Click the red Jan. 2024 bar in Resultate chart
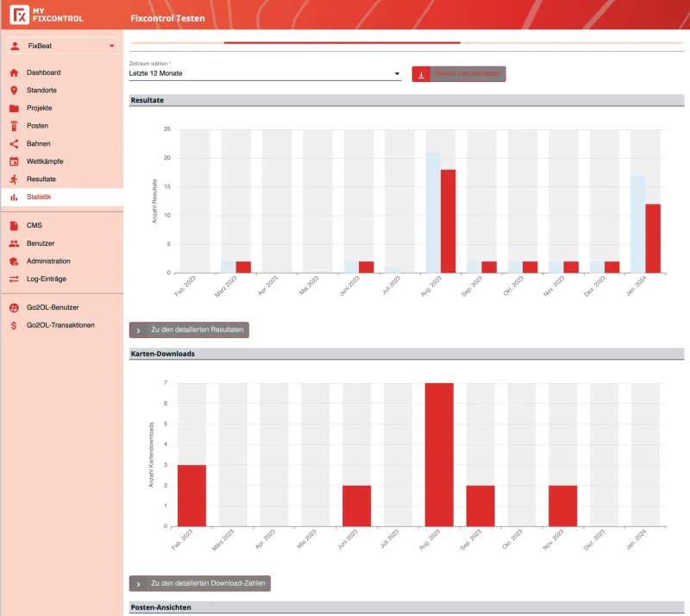Viewport: 690px width, 616px height. tap(653, 239)
